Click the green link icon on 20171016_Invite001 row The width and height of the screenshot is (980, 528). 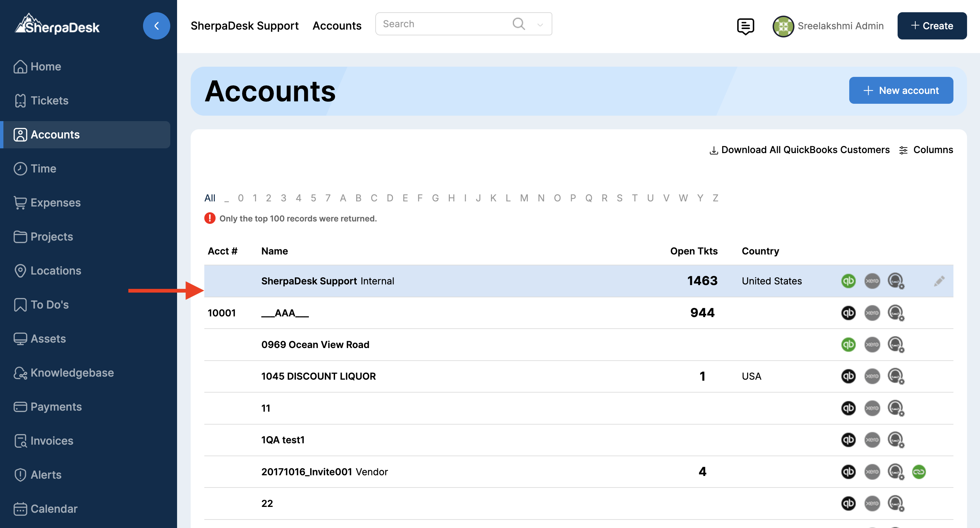[x=918, y=472]
